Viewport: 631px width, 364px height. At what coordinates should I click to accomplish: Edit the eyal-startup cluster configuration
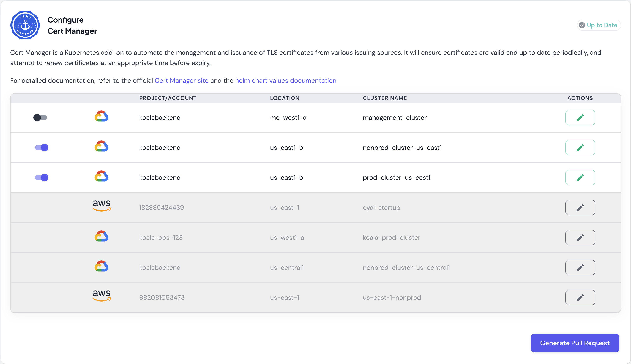(x=580, y=207)
